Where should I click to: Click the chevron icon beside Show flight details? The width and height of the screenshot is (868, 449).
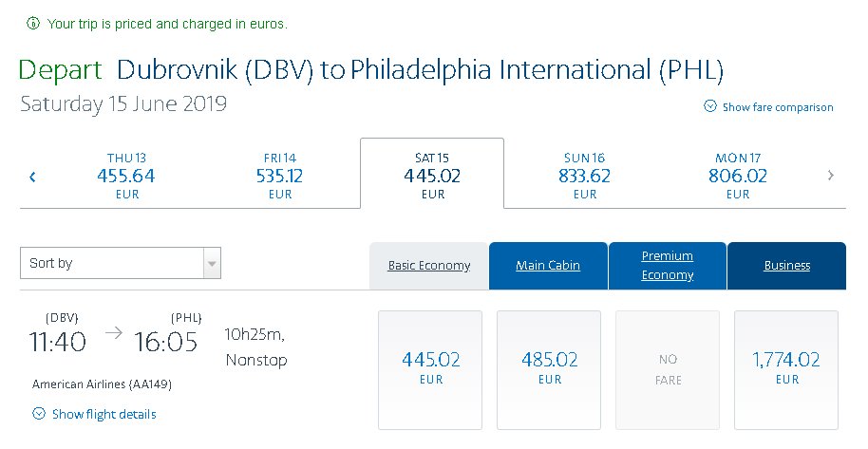pos(39,414)
